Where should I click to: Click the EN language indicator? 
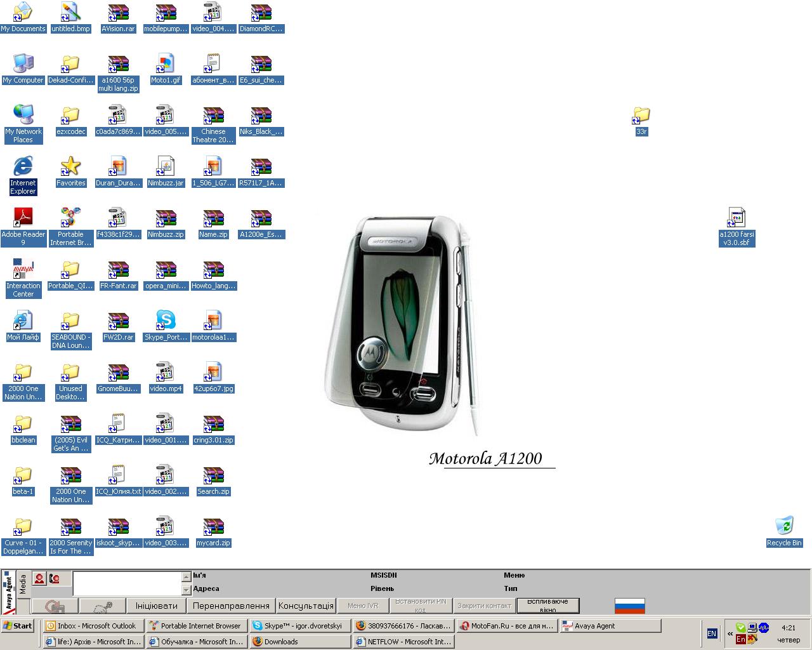click(712, 633)
